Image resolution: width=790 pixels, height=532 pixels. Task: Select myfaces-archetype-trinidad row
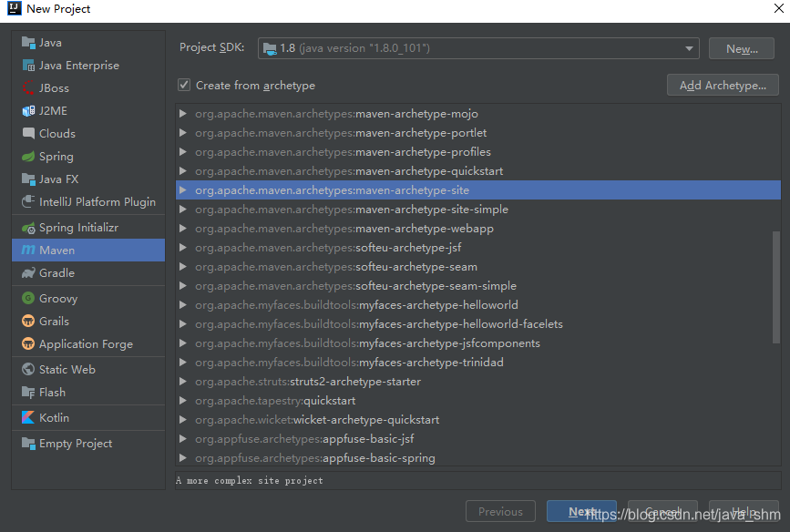478,363
